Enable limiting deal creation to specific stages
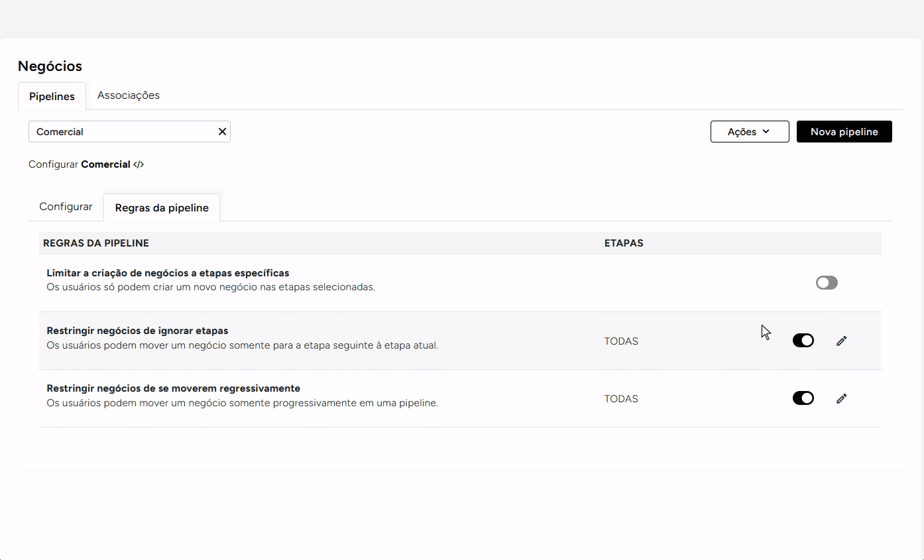924x560 pixels. pyautogui.click(x=826, y=282)
